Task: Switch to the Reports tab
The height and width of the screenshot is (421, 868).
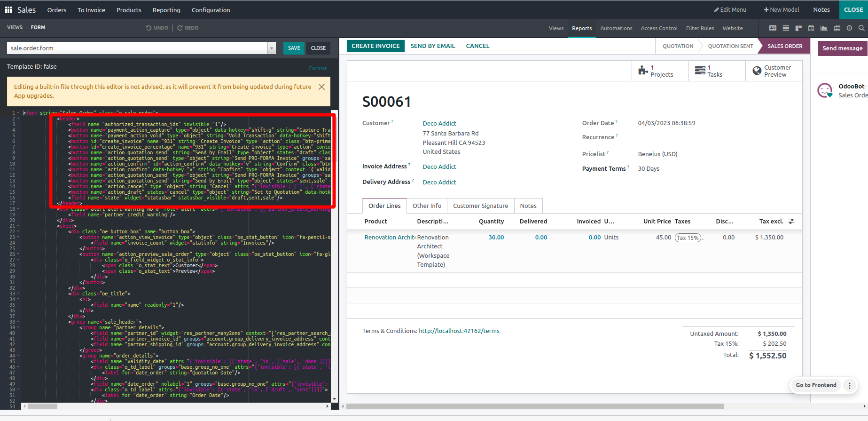Action: pos(582,28)
